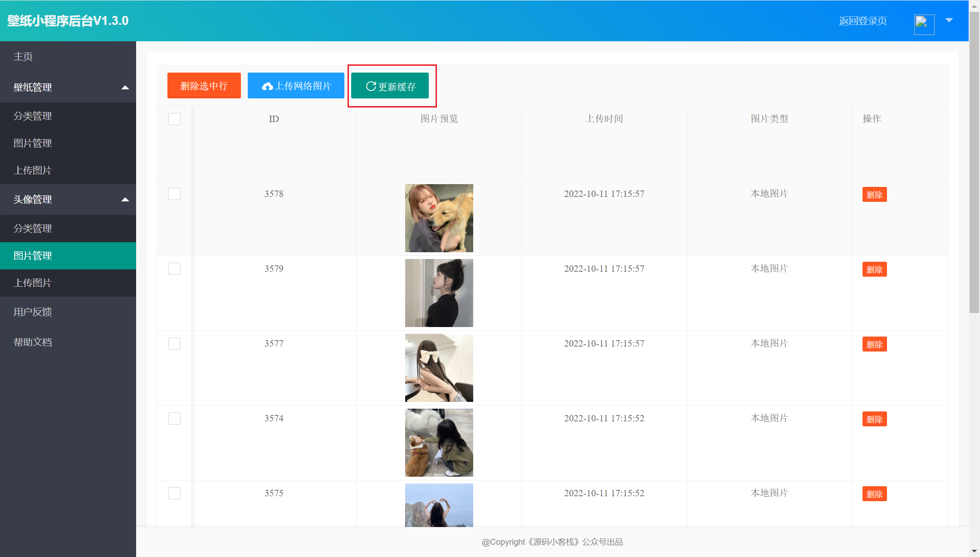Viewport: 980px width, 557px height.
Task: Click the cloud icon on 上传网络图片 button
Action: (x=268, y=86)
